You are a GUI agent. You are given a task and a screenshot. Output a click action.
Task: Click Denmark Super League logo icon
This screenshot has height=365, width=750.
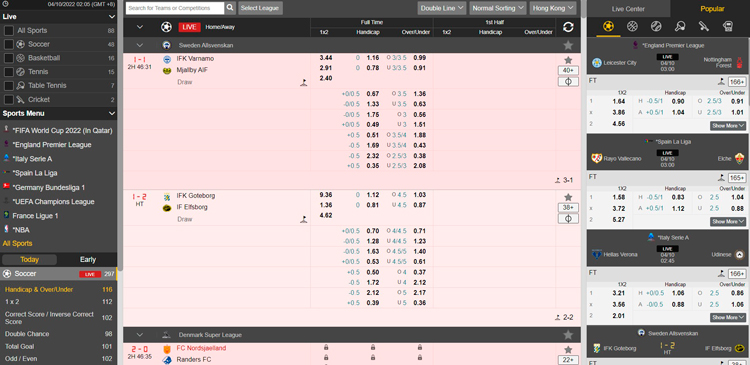tap(166, 335)
